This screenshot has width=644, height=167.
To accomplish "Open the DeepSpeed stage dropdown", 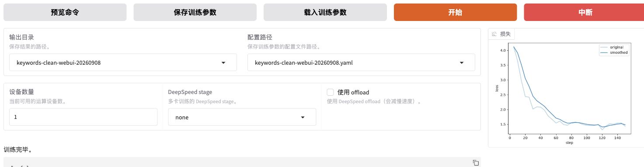I will [242, 117].
